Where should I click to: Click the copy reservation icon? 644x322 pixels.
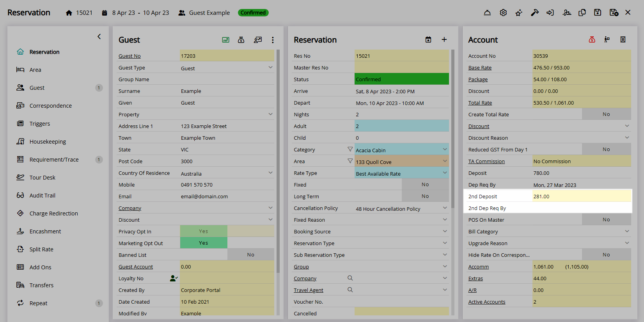[x=582, y=12]
